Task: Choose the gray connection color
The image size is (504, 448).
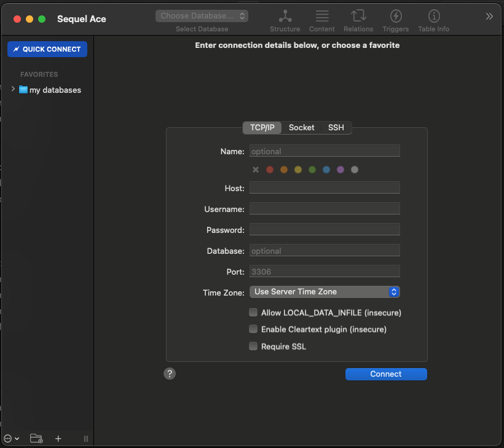Action: click(355, 170)
